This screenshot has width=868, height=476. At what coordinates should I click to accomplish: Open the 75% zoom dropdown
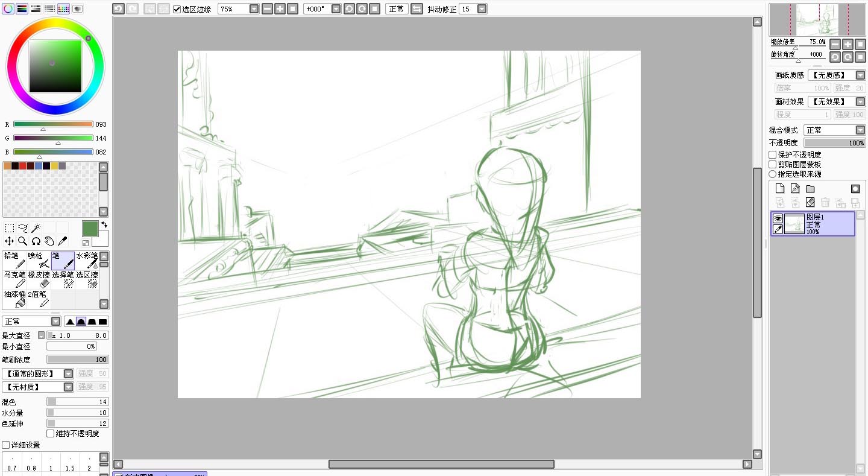coord(254,9)
